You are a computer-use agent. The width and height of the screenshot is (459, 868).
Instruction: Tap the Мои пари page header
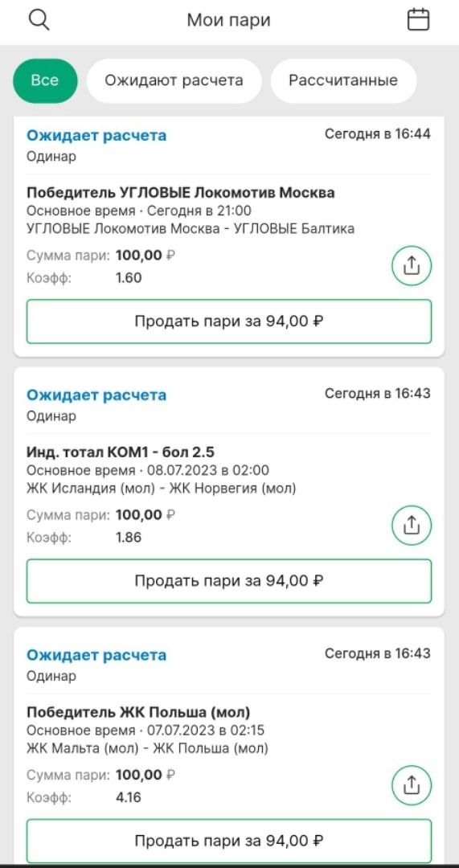click(228, 20)
